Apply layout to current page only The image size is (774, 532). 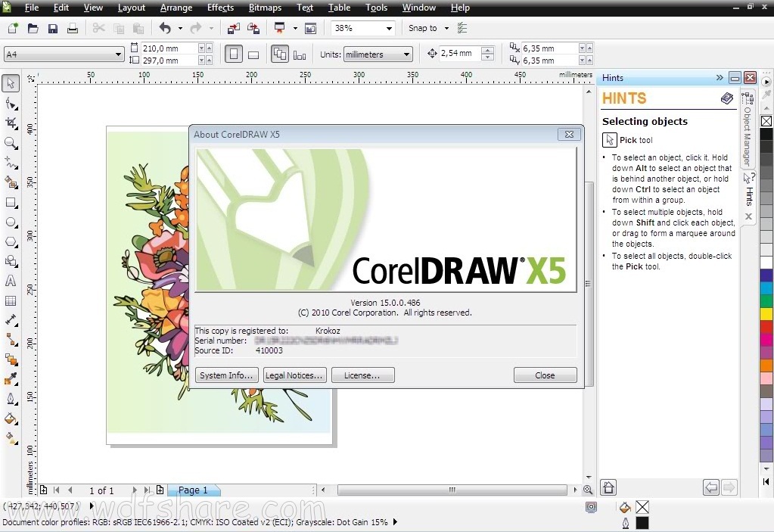[300, 54]
